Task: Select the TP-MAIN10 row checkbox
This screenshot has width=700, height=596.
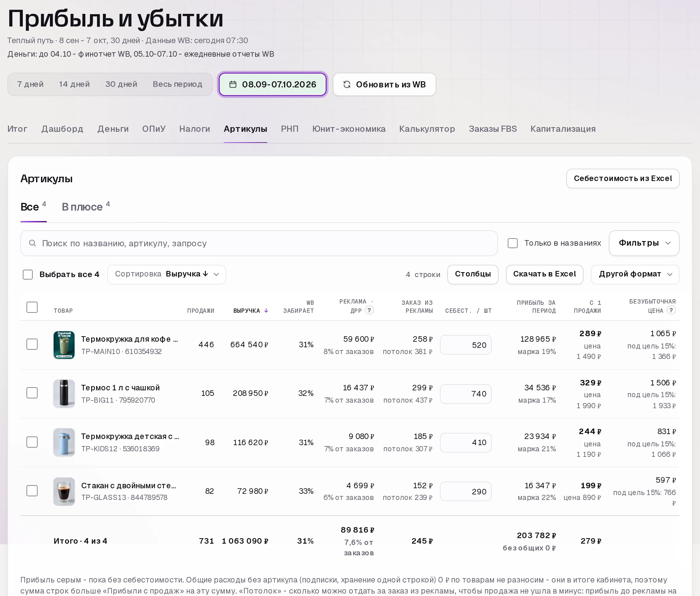Action: tap(32, 344)
